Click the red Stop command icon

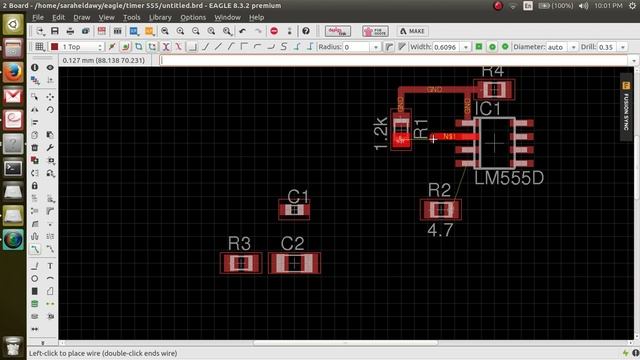[x=274, y=31]
